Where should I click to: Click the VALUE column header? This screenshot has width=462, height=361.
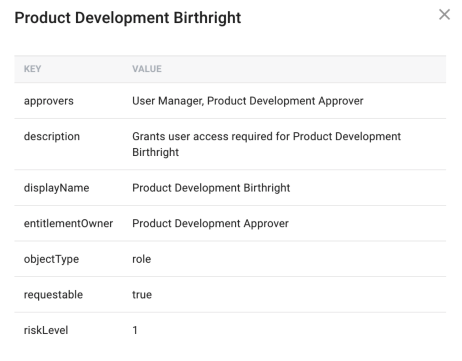click(x=147, y=69)
